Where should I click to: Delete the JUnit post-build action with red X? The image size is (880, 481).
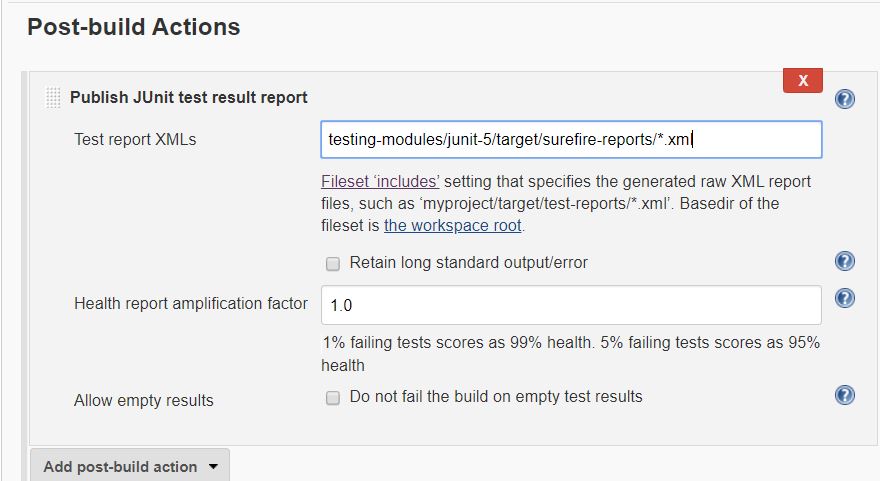pyautogui.click(x=803, y=80)
